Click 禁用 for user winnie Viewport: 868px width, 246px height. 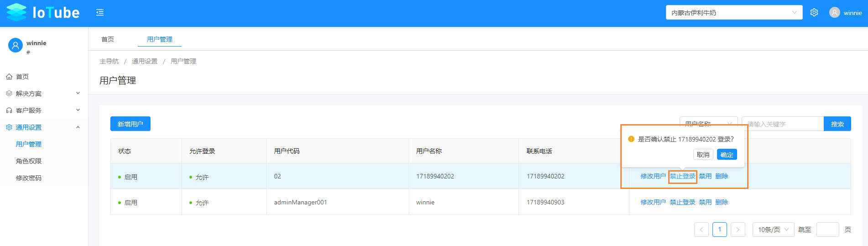coord(705,202)
